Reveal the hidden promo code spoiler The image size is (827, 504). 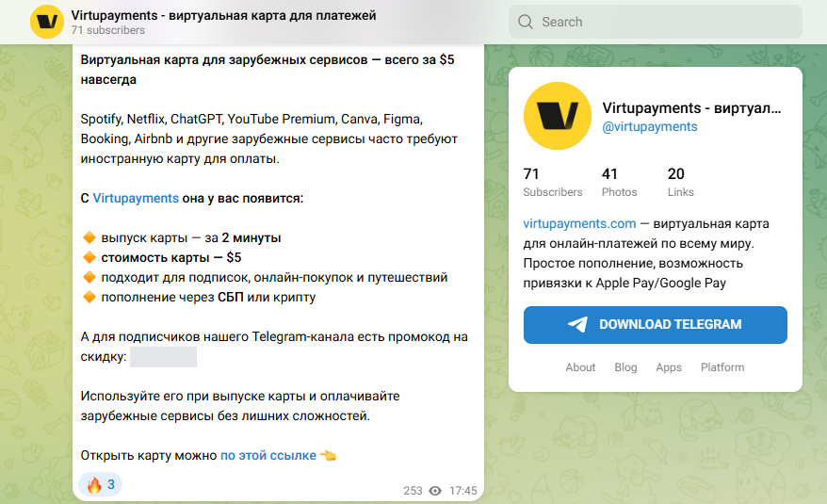click(163, 357)
